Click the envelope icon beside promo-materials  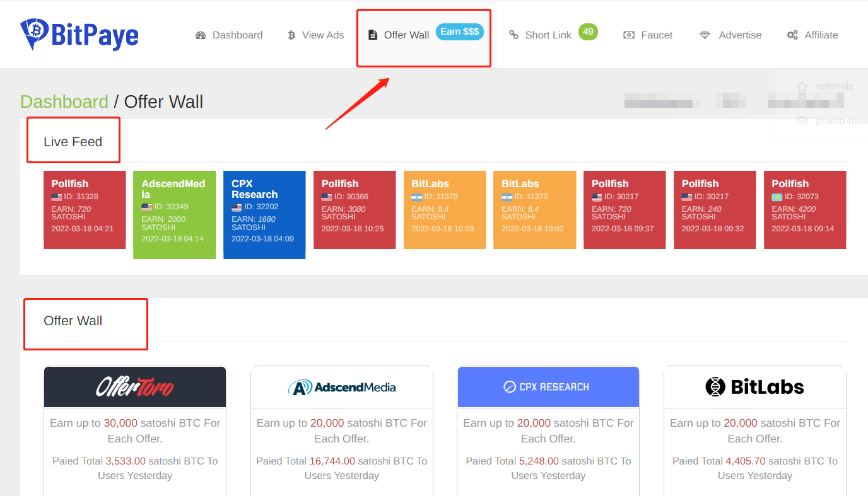802,120
